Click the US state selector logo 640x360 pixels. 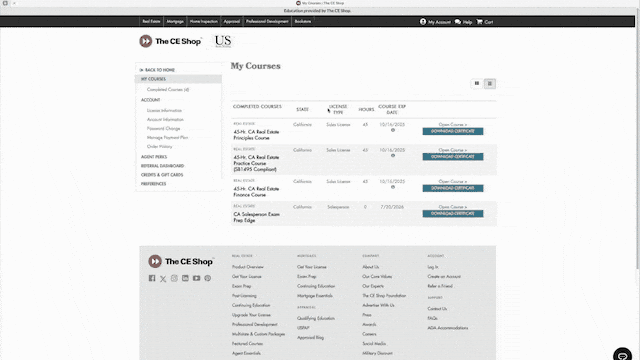pyautogui.click(x=223, y=41)
